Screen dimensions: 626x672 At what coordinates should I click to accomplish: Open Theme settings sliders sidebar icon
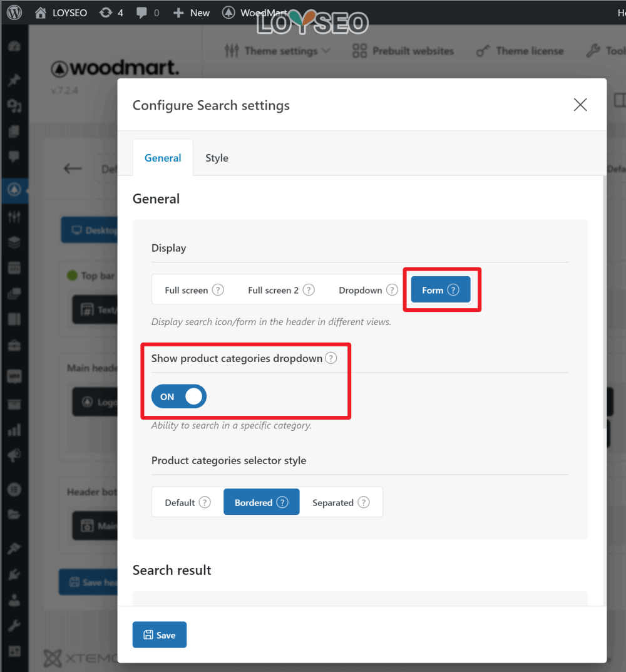(14, 217)
